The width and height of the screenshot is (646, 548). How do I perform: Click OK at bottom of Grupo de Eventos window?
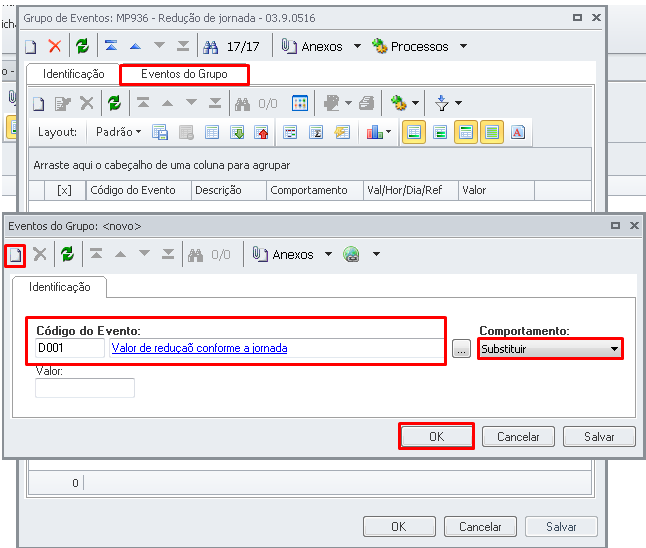[x=399, y=527]
